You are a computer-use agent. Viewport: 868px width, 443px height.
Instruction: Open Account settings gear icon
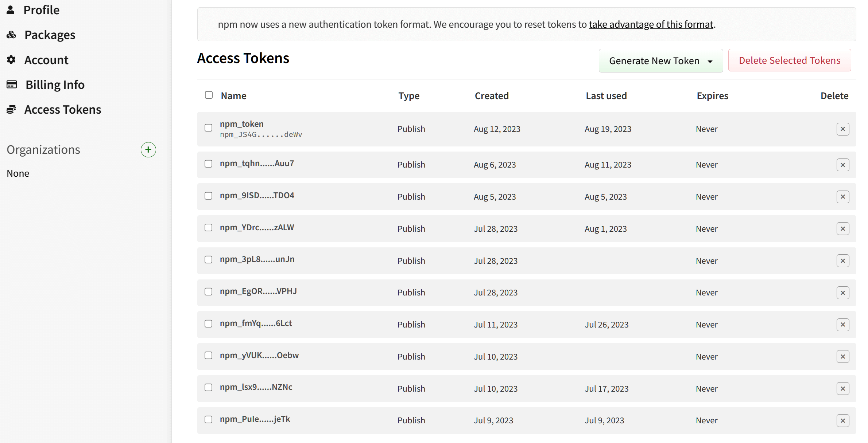(11, 59)
